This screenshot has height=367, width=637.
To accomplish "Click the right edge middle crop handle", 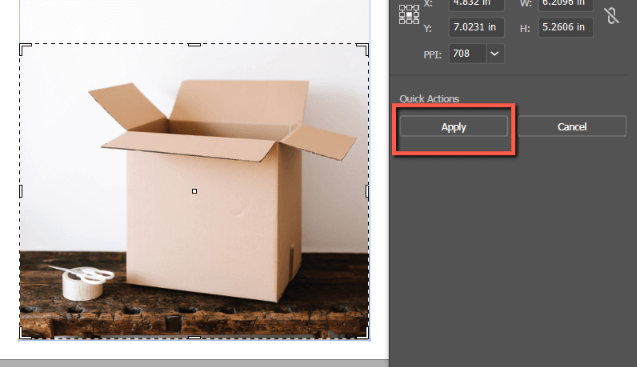I will (x=367, y=191).
